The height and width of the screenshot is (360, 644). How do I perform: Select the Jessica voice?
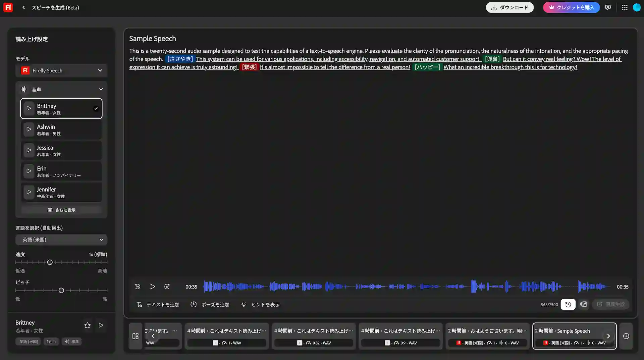tap(61, 150)
